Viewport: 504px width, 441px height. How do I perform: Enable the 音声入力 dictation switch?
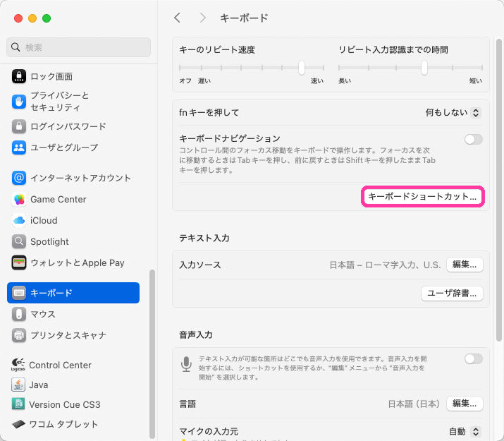click(x=474, y=359)
